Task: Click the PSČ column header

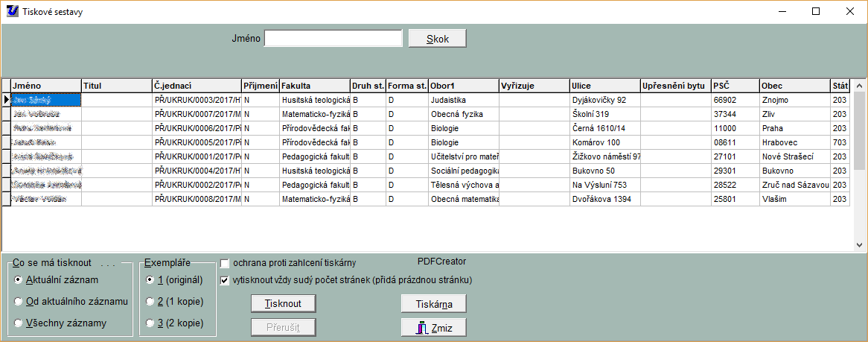Action: pos(735,86)
